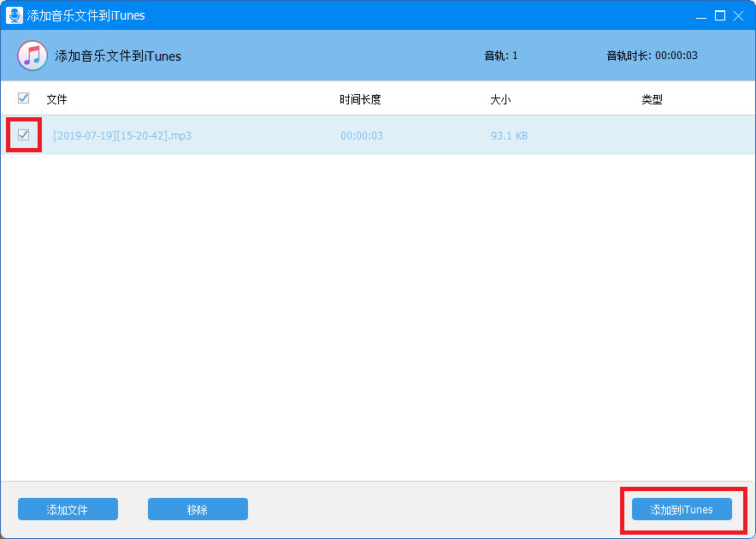Toggle the select-all checkbox in header row
Image resolution: width=756 pixels, height=539 pixels.
[x=23, y=98]
